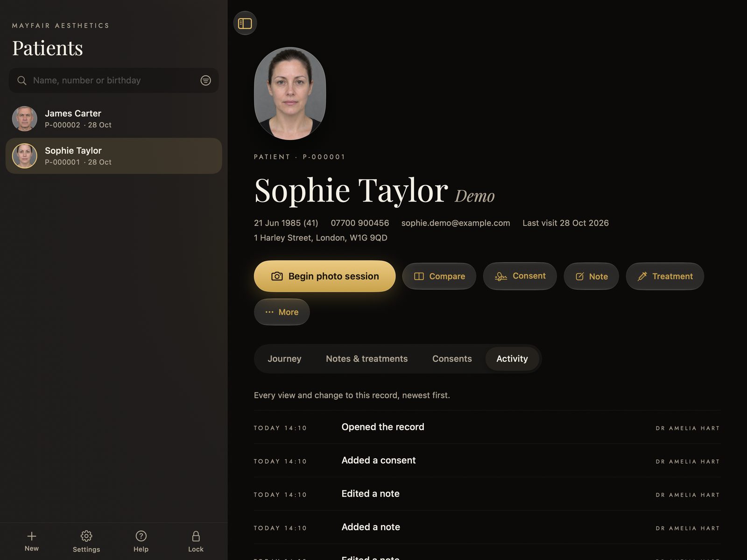This screenshot has height=560, width=747.
Task: Switch to the Journey tab
Action: pyautogui.click(x=284, y=359)
